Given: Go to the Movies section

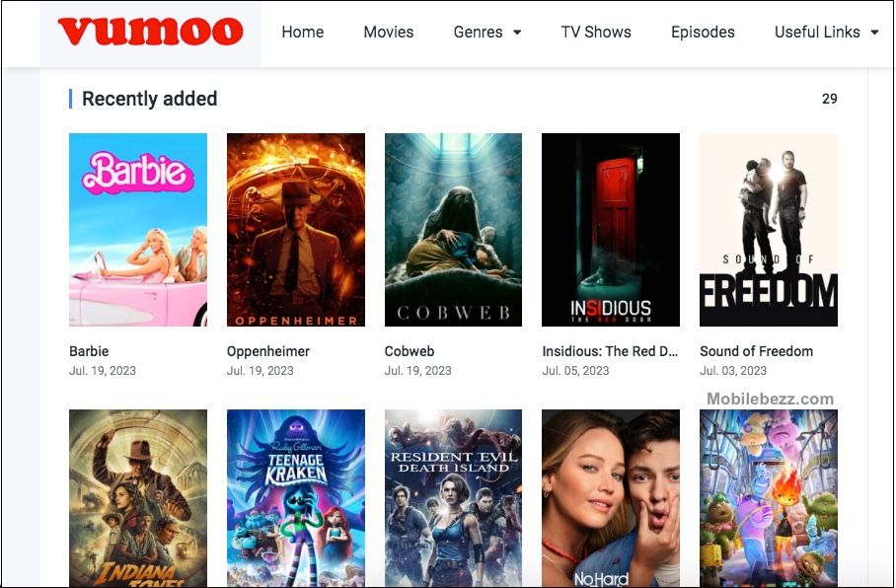Looking at the screenshot, I should coord(389,32).
